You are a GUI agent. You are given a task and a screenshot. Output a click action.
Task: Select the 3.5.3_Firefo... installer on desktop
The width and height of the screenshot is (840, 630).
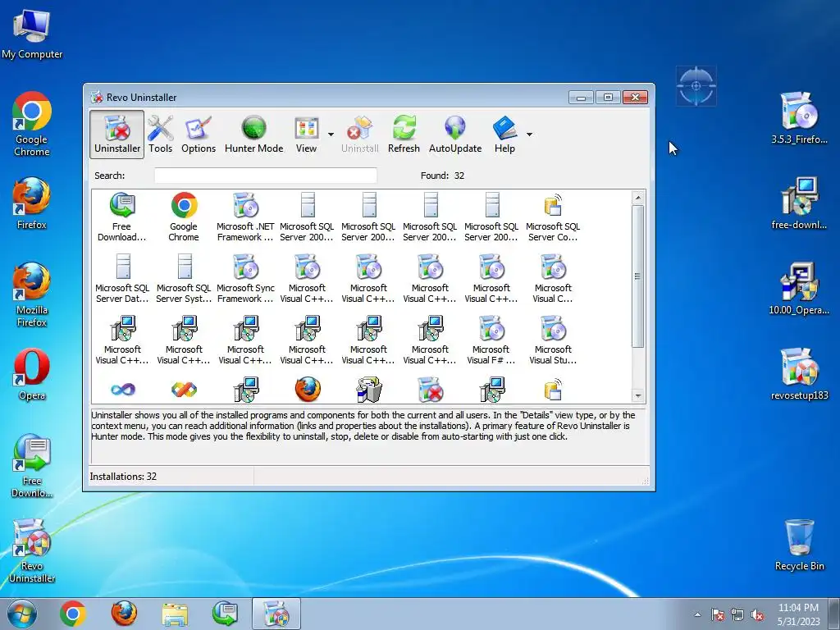pyautogui.click(x=799, y=118)
